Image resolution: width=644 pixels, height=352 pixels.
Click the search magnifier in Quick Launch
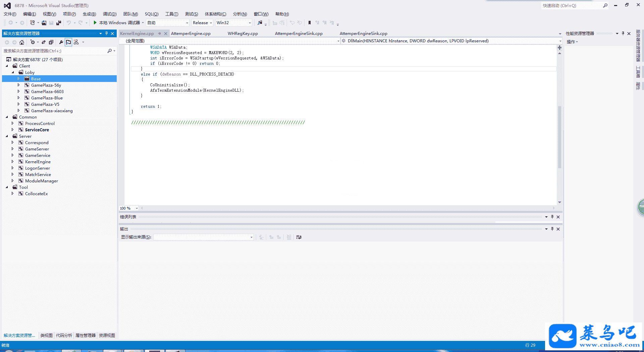pyautogui.click(x=605, y=6)
